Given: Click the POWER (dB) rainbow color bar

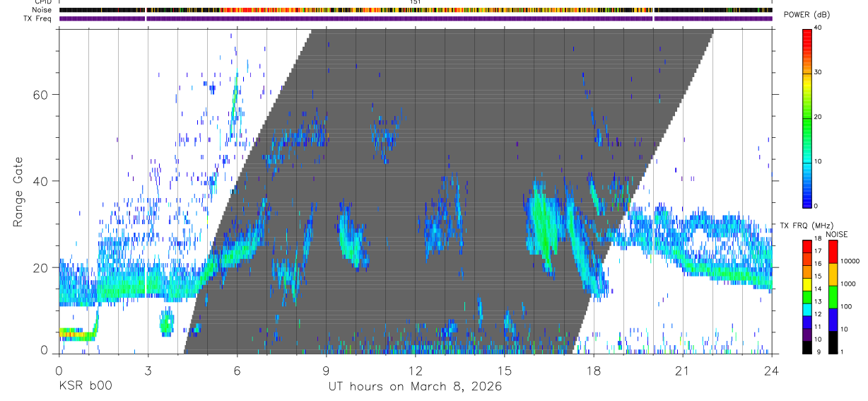Looking at the screenshot, I should point(807,117).
